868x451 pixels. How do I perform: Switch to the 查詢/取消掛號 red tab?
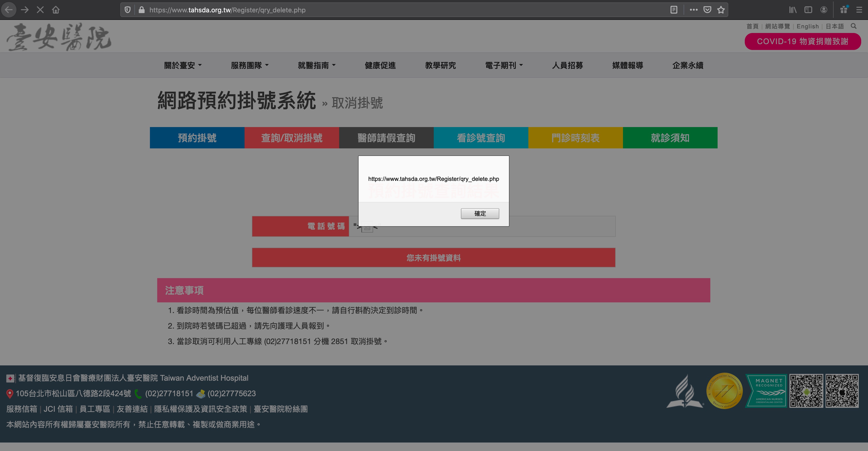292,138
